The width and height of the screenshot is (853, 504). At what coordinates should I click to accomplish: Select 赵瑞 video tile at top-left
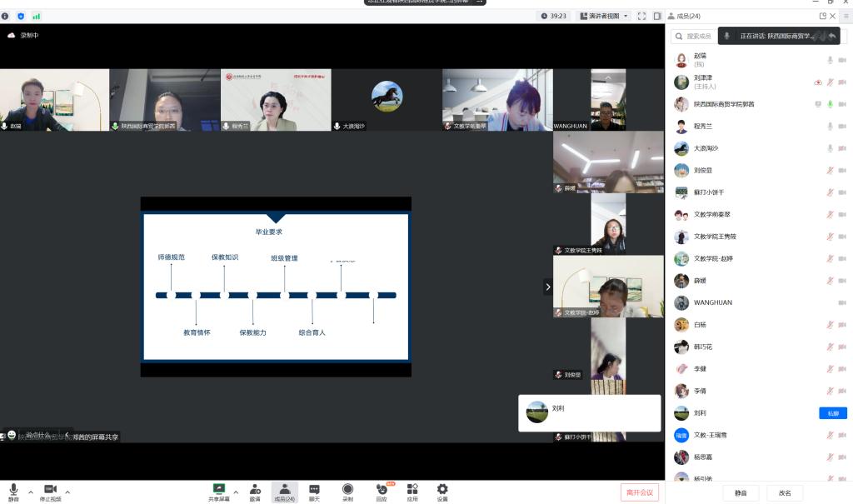(x=54, y=100)
